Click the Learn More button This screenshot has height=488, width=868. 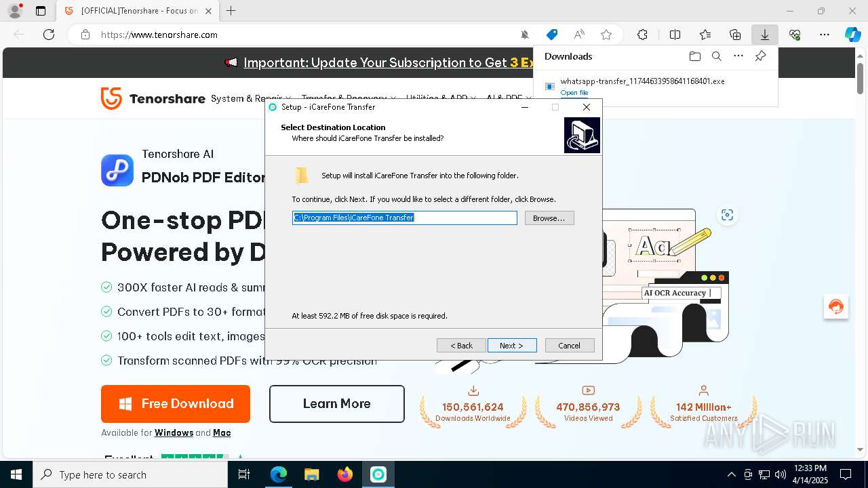(337, 404)
